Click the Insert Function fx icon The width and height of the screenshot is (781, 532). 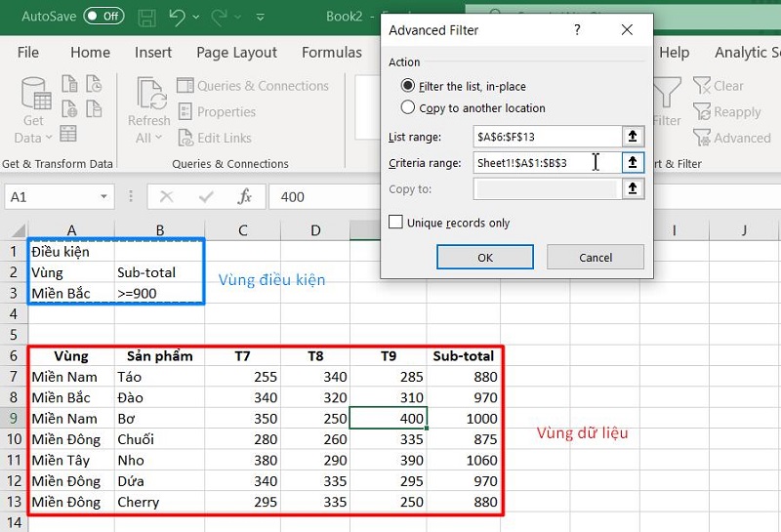click(x=245, y=197)
